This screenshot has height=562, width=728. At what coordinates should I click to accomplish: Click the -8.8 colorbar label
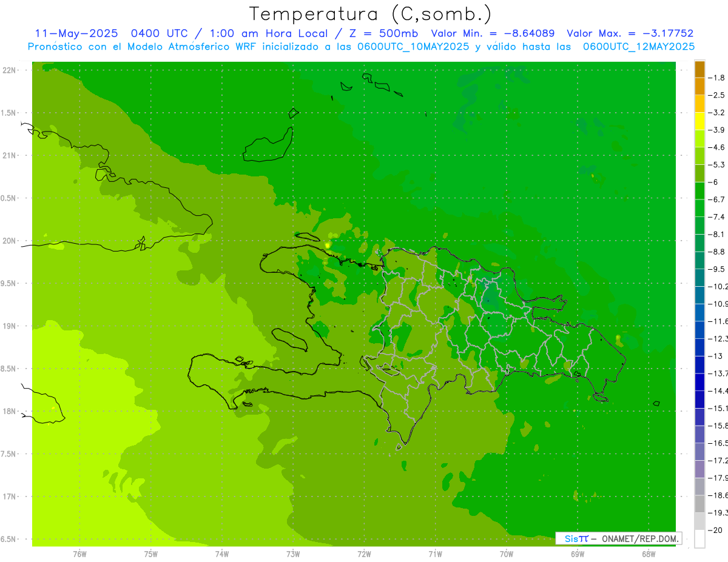tap(716, 252)
